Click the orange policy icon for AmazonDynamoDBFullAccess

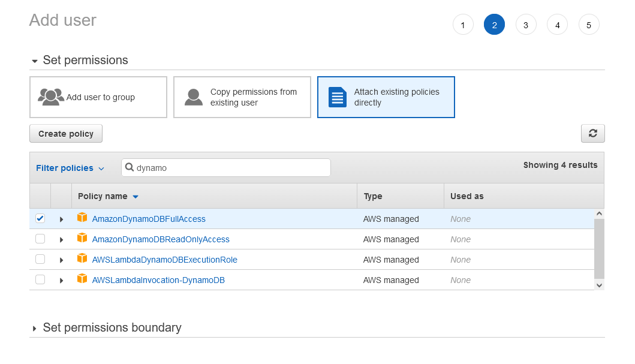pos(82,218)
